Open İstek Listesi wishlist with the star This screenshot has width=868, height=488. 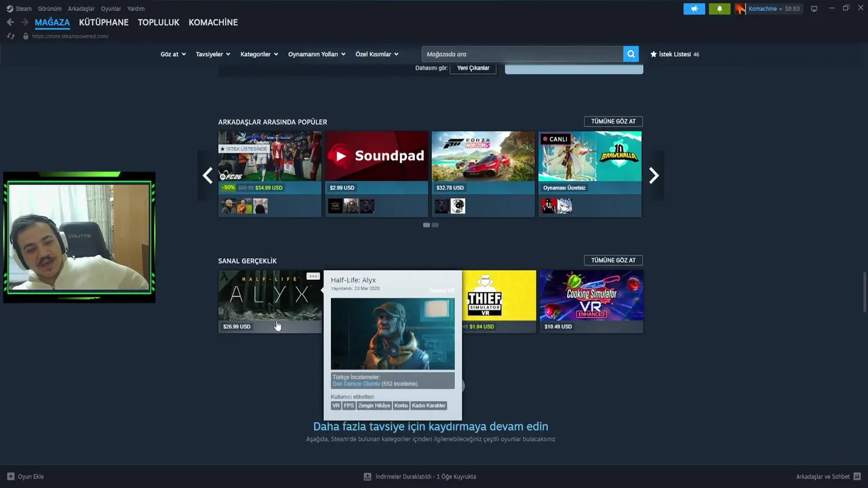(x=674, y=54)
